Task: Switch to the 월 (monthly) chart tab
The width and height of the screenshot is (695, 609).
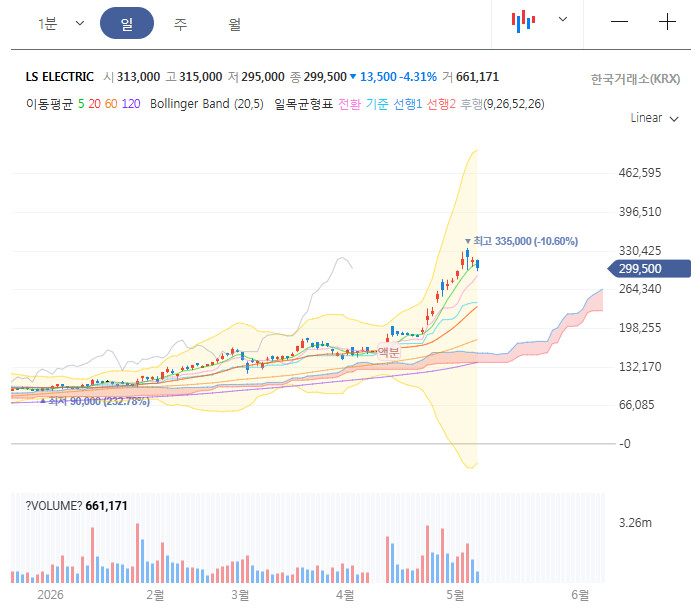Action: point(234,24)
